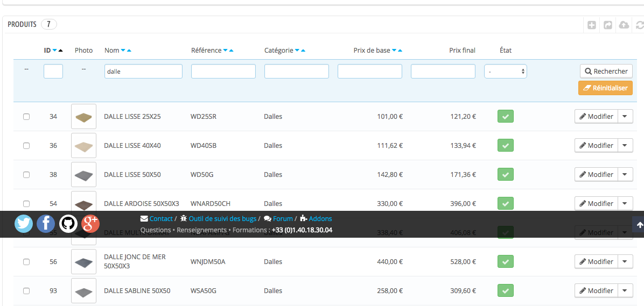This screenshot has width=644, height=306.
Task: Select checkbox for DALLE JONC DE MER
Action: click(x=26, y=262)
